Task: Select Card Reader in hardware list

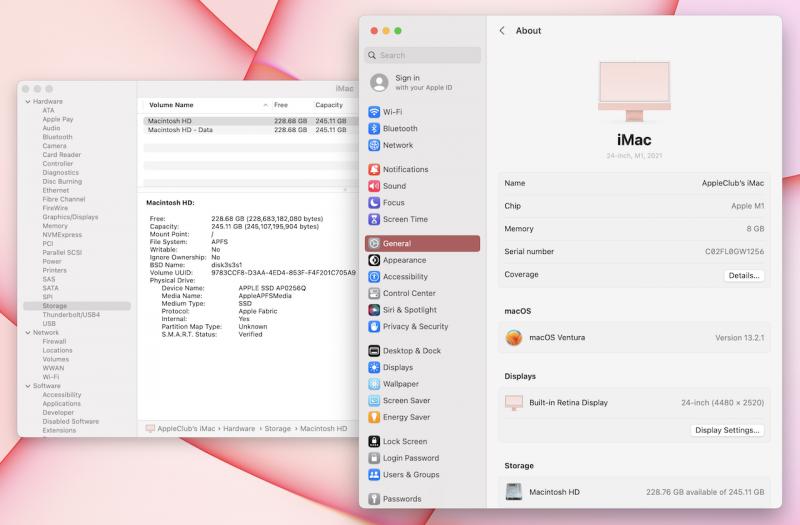Action: coord(62,155)
